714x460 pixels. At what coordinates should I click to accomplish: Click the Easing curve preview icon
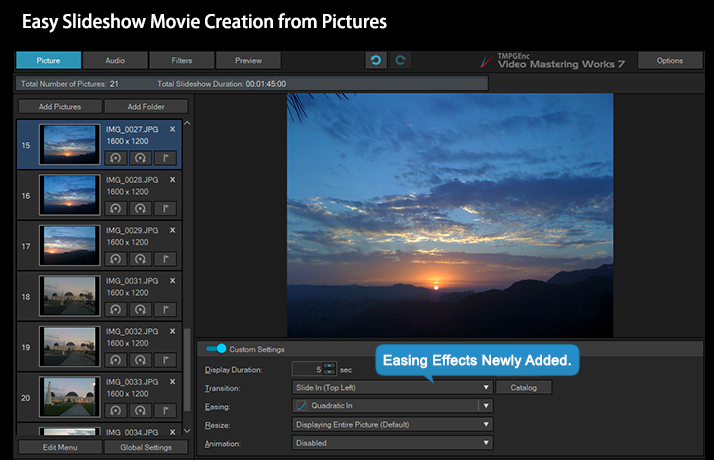[x=301, y=406]
